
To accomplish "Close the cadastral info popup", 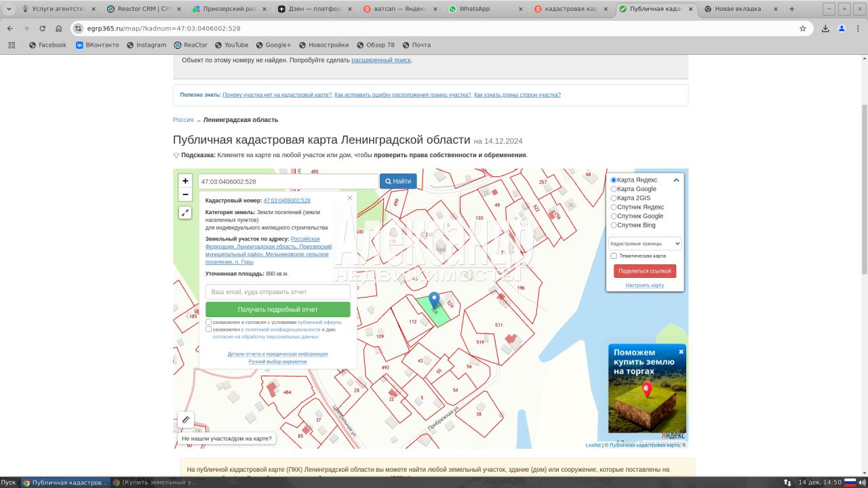I will pos(350,198).
